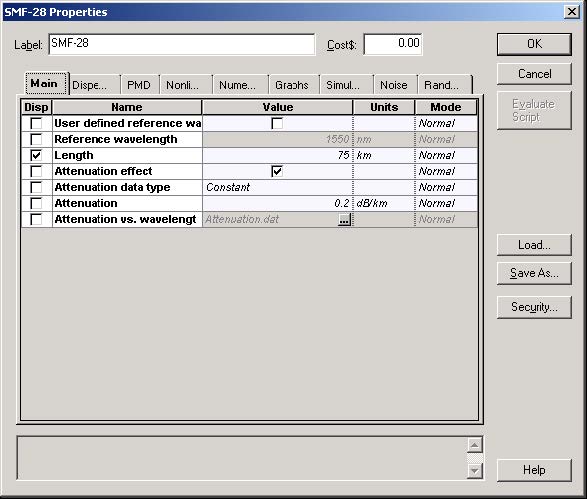Click the description scroll down arrow

[x=474, y=471]
